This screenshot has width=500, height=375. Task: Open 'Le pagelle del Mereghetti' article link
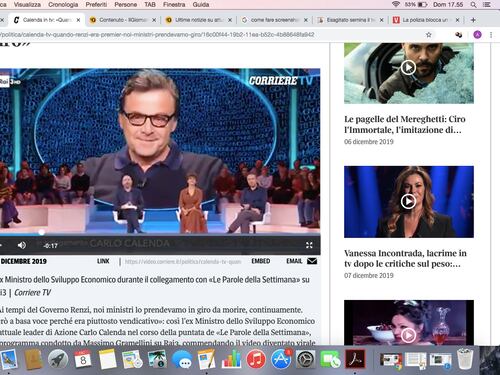405,124
